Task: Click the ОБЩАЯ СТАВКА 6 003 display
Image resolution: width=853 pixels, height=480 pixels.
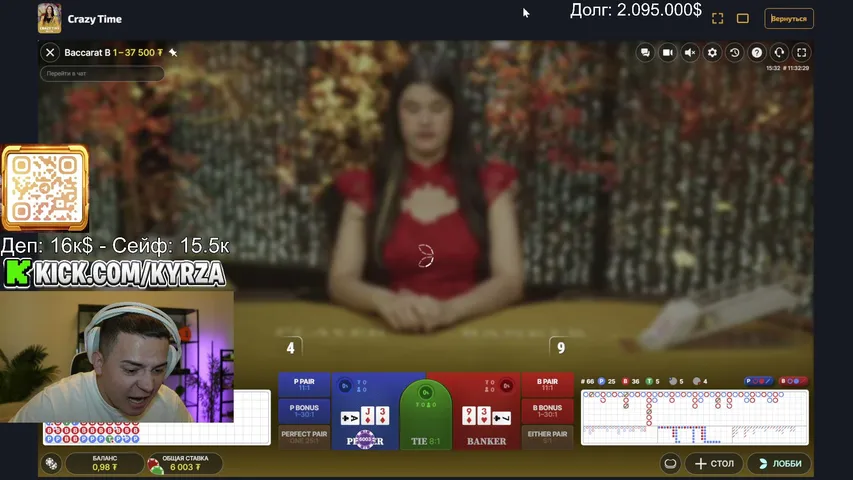Action: point(185,463)
